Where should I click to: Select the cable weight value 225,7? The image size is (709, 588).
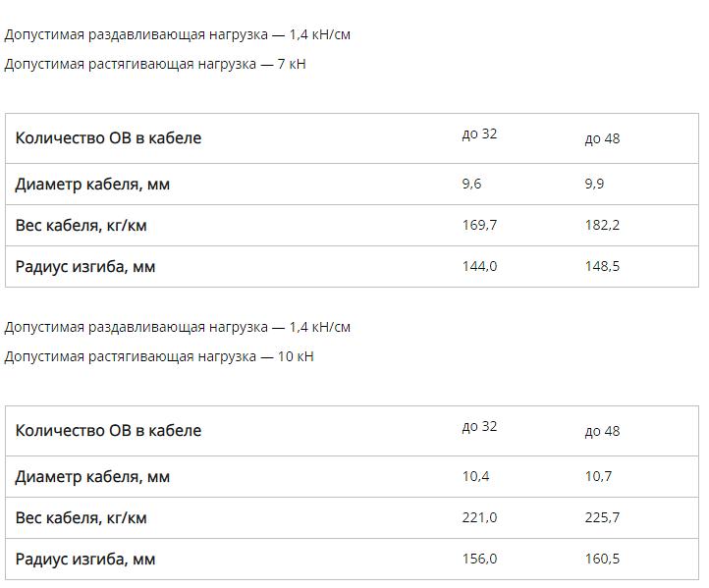602,517
